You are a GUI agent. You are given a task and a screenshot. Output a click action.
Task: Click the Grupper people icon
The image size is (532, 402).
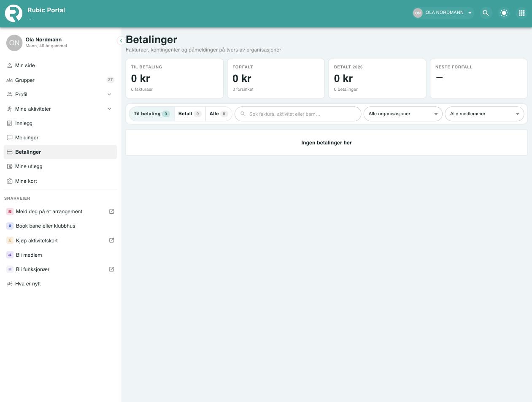10,80
